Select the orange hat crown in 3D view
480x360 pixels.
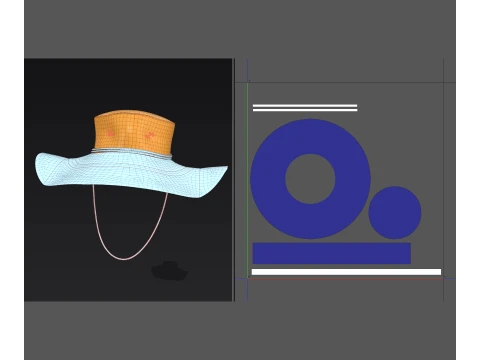point(134,132)
